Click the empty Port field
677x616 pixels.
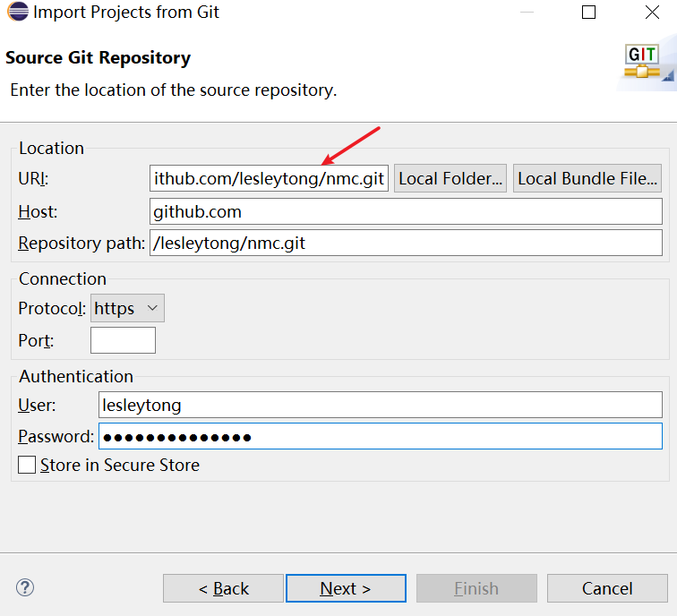pyautogui.click(x=123, y=340)
